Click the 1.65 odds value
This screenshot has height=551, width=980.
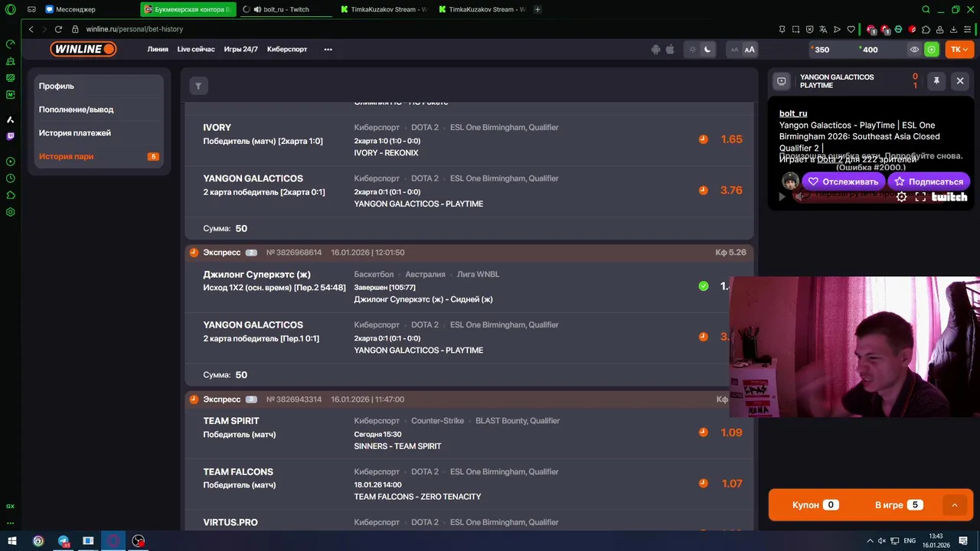731,139
